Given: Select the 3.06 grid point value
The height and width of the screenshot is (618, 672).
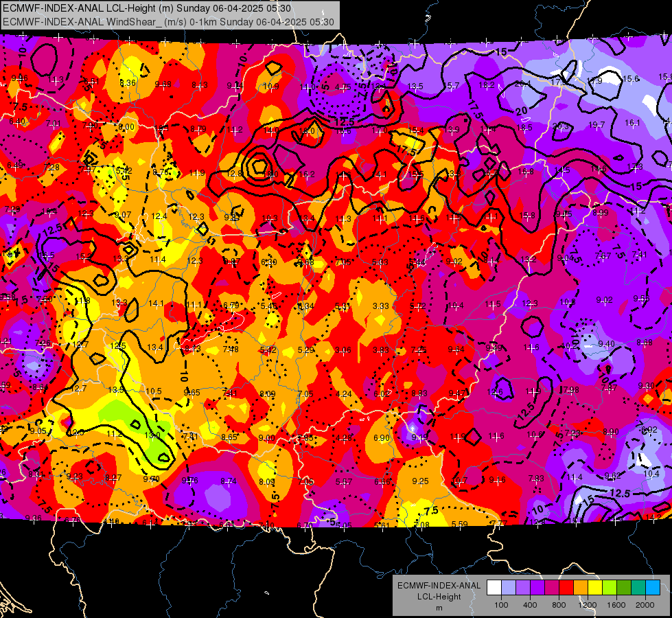Looking at the screenshot, I should click(343, 350).
